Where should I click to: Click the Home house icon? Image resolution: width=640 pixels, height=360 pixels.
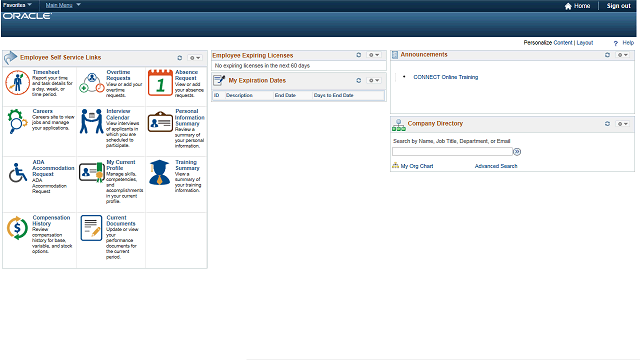point(568,6)
